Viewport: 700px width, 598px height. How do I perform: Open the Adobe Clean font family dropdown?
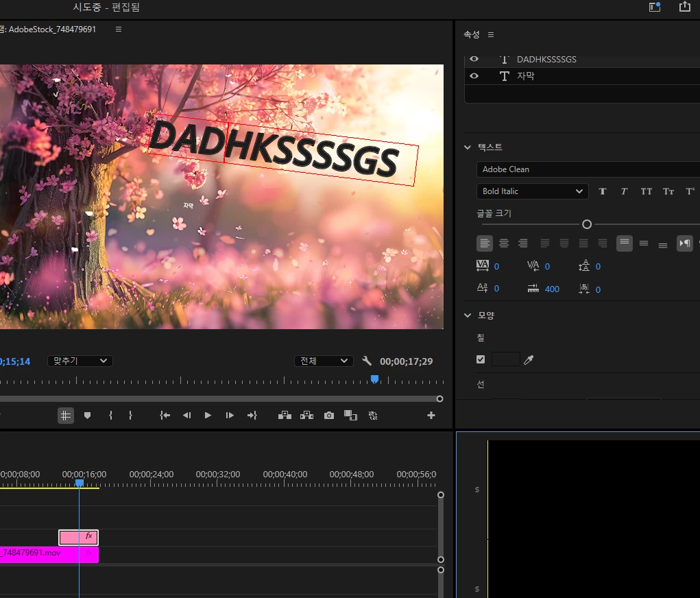588,169
